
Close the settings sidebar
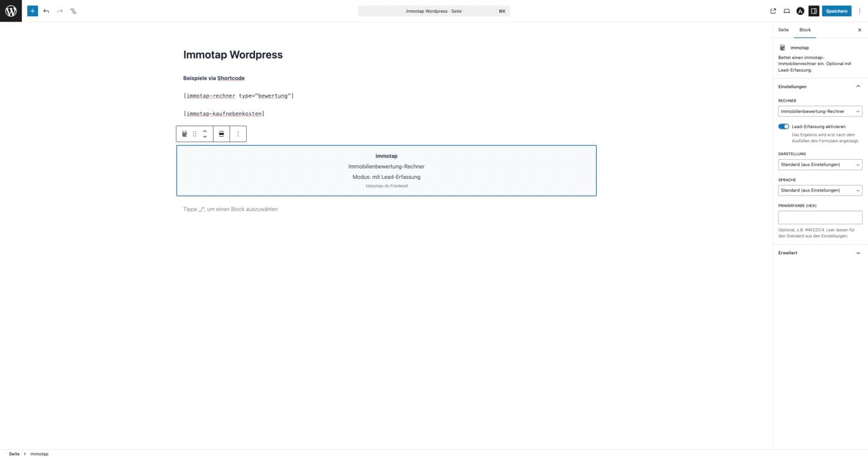coord(859,30)
